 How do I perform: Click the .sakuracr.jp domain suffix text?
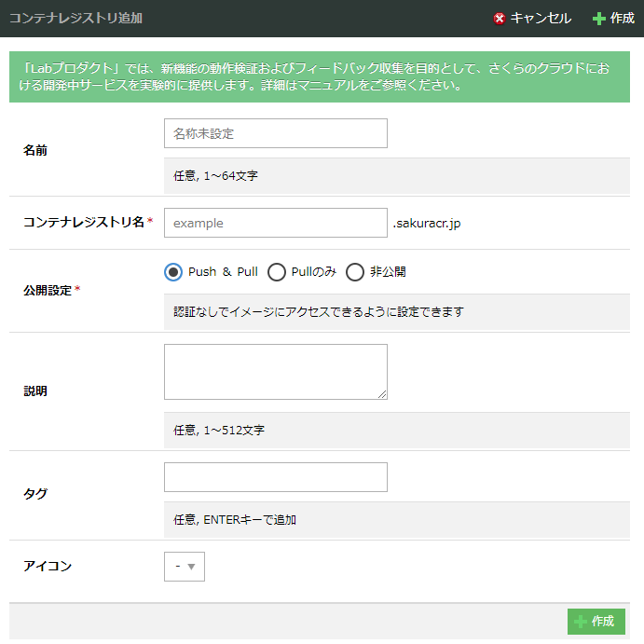pyautogui.click(x=427, y=223)
